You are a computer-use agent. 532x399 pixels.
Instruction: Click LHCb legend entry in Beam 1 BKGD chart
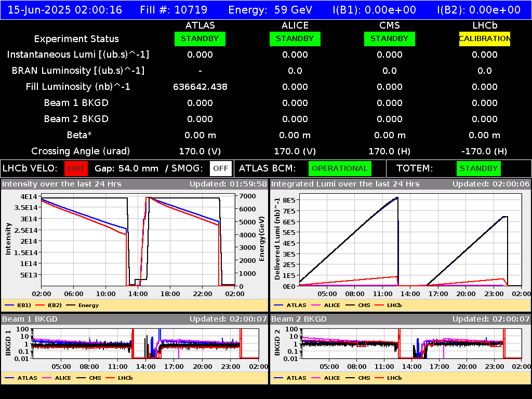[x=119, y=378]
